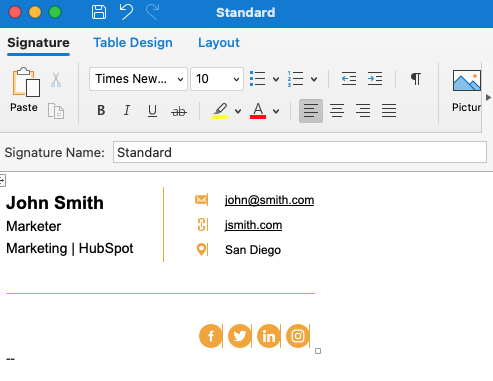Expand highlight color options arrow
Screen dimensions: 493x381
[x=238, y=111]
